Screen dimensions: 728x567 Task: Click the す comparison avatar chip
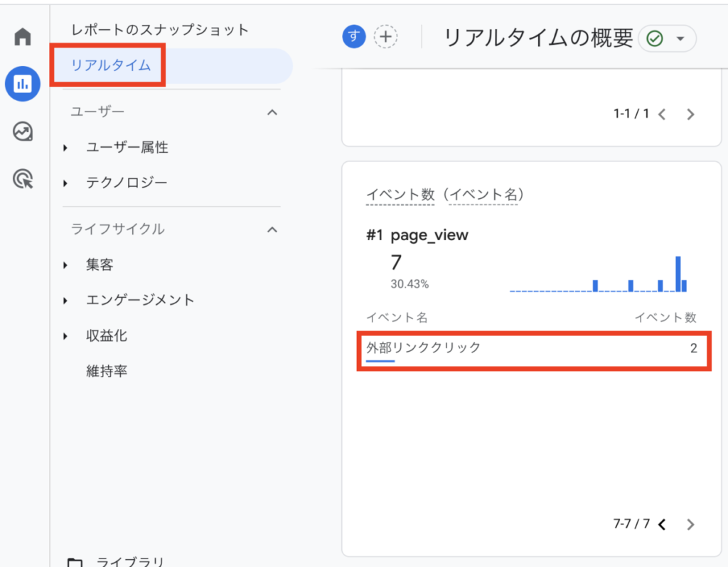[x=353, y=37]
